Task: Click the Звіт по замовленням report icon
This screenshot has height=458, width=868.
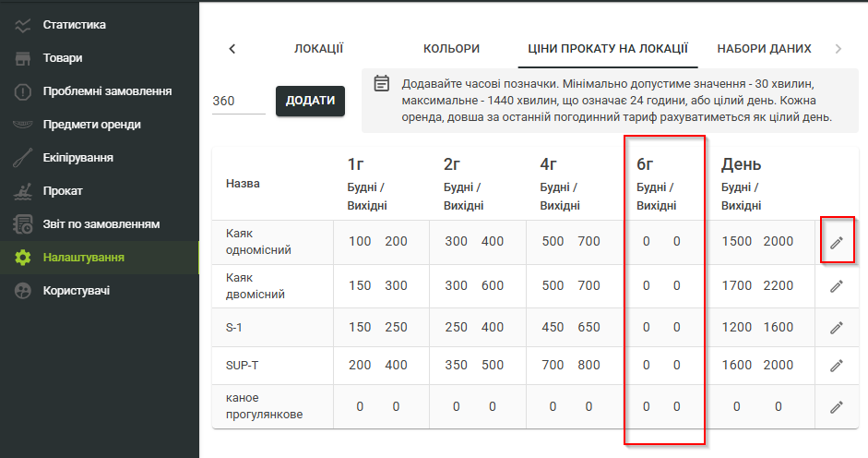Action: click(23, 224)
